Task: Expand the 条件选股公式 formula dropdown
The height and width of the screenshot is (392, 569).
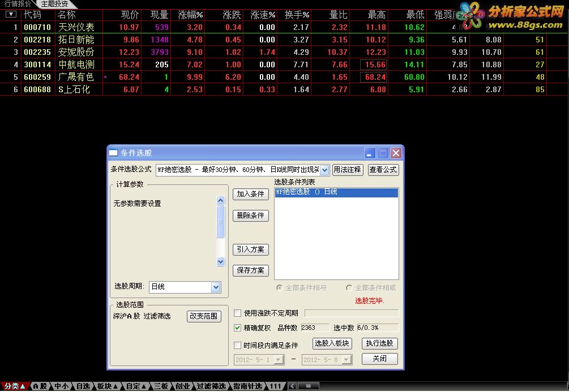Action: point(325,170)
